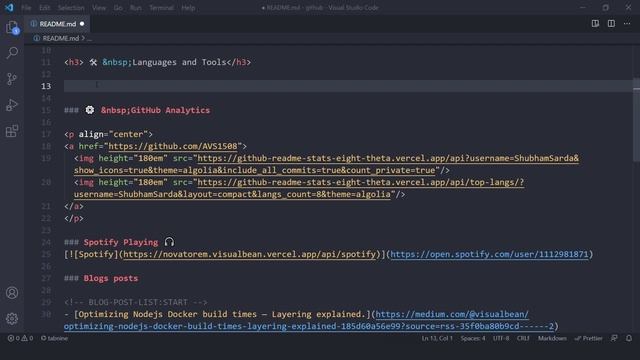Image resolution: width=640 pixels, height=360 pixels.
Task: Click the open.spotify.com user link
Action: [x=489, y=254]
